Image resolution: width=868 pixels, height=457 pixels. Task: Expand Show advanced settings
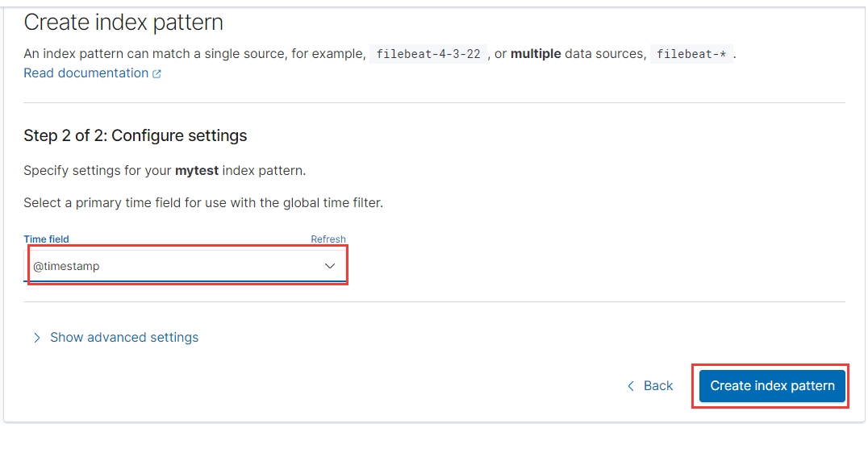[124, 338]
